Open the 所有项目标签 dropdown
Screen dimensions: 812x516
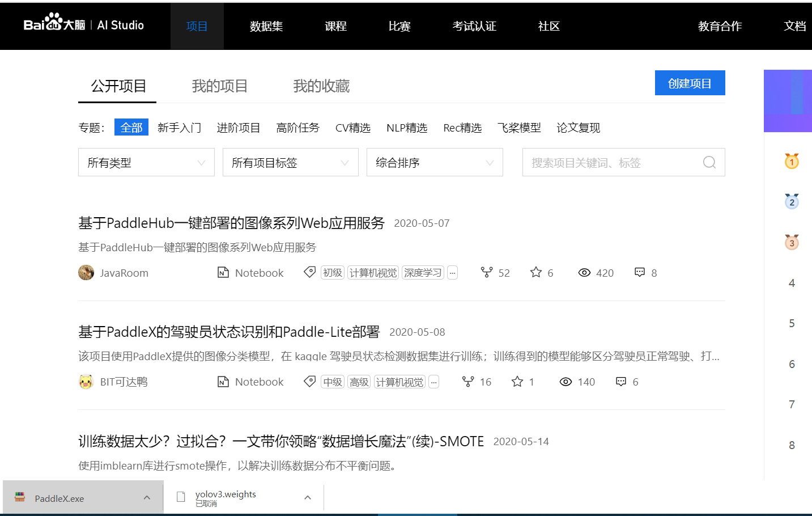point(291,162)
